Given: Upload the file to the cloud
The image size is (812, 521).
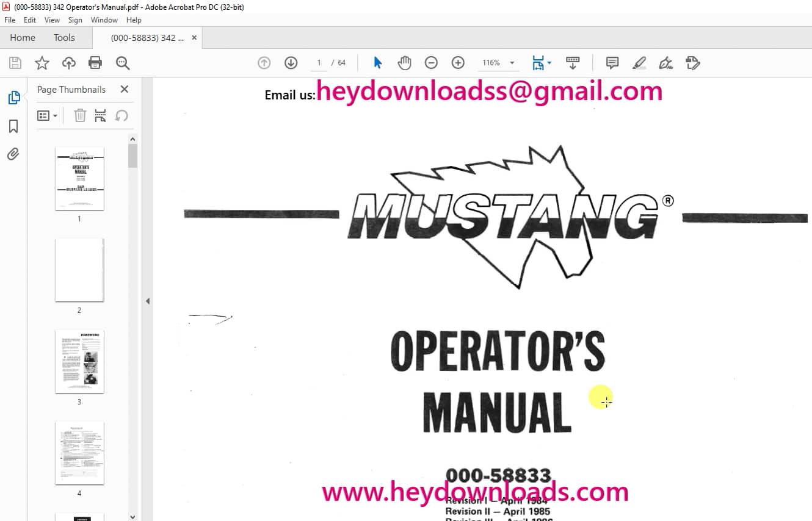Looking at the screenshot, I should tap(69, 63).
